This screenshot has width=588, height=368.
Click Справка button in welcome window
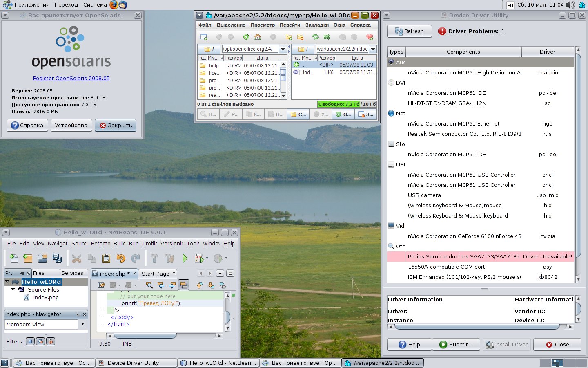(x=27, y=125)
